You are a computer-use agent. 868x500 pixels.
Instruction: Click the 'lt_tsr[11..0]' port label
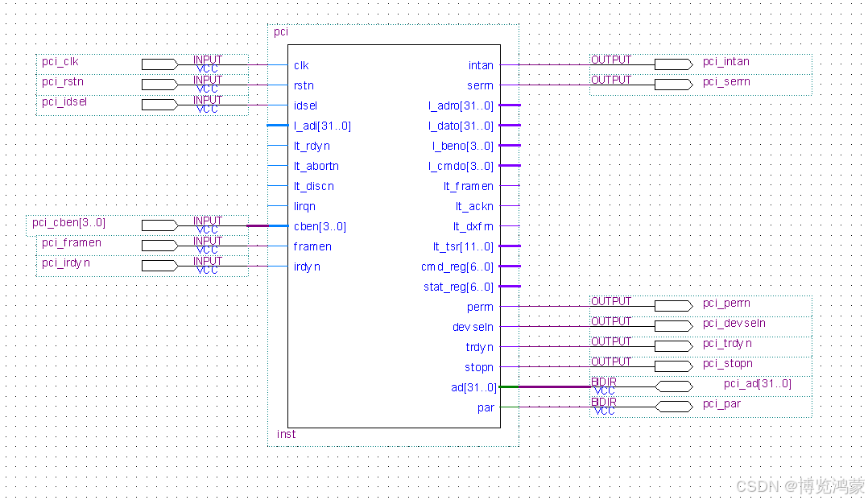[x=463, y=246]
